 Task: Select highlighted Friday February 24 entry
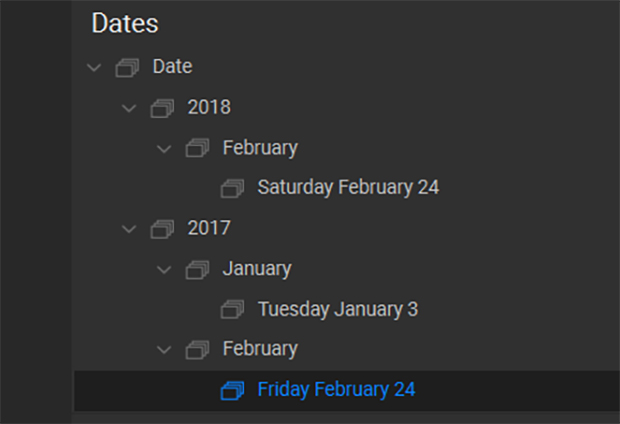click(347, 391)
